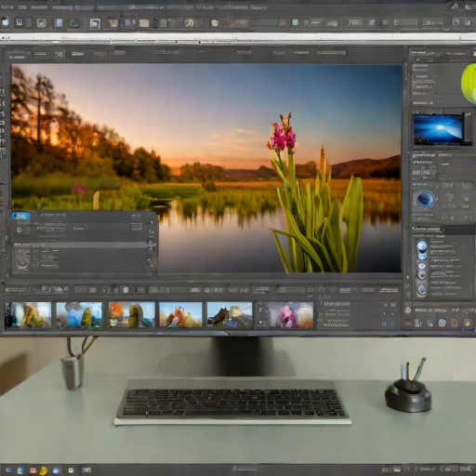Open the white taskbar icon
The height and width of the screenshot is (476, 476).
(71, 470)
